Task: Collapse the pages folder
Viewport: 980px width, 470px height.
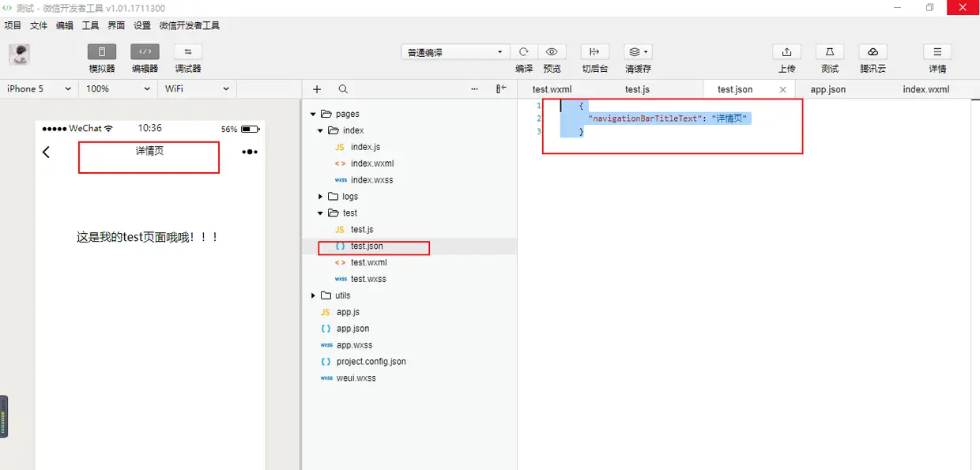Action: pos(313,113)
